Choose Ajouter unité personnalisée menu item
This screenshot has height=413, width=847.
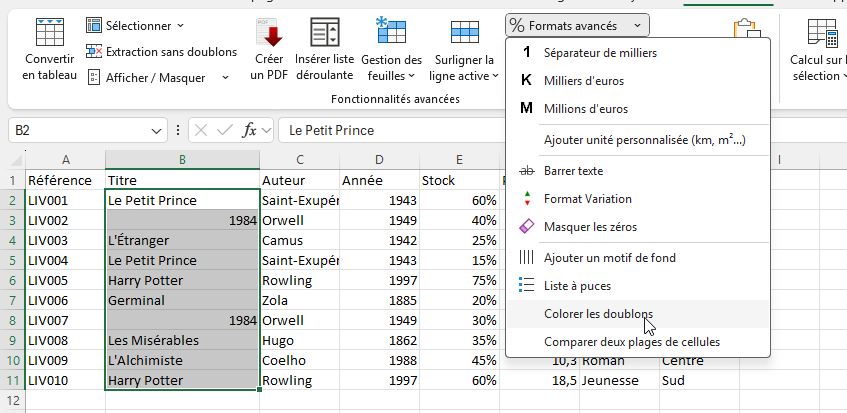[638, 140]
